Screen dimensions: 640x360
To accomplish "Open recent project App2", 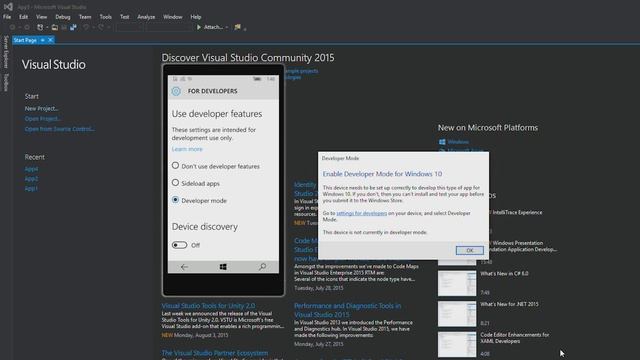I will pyautogui.click(x=31, y=178).
